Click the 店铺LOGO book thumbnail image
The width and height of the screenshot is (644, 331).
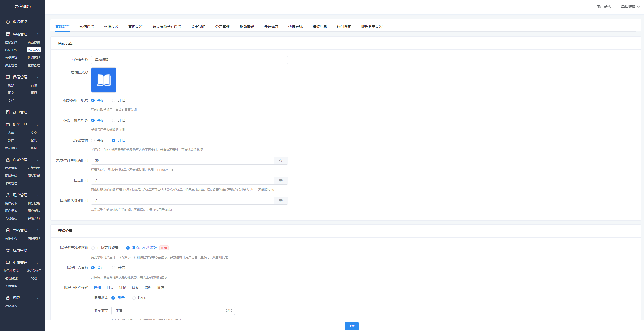click(104, 80)
